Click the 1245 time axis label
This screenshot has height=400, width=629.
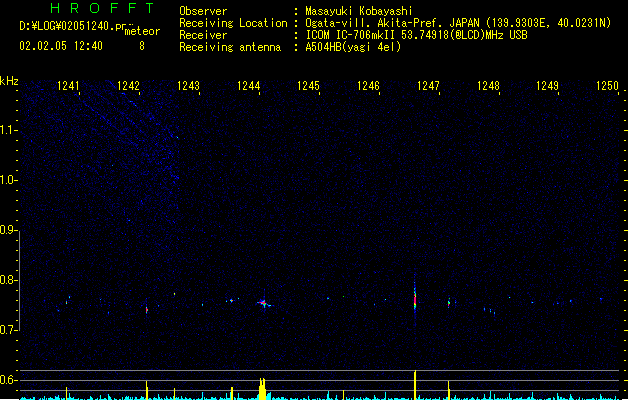pyautogui.click(x=308, y=86)
